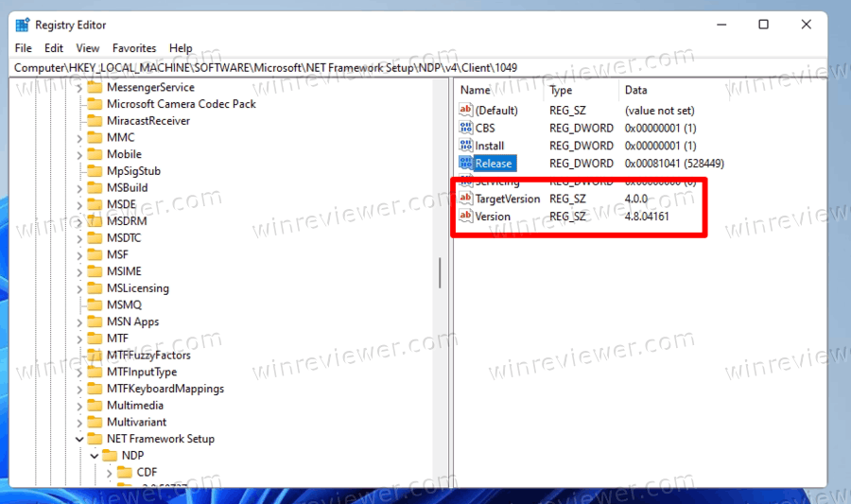This screenshot has height=504, width=851.
Task: Click the Registry Editor app icon
Action: 23,25
